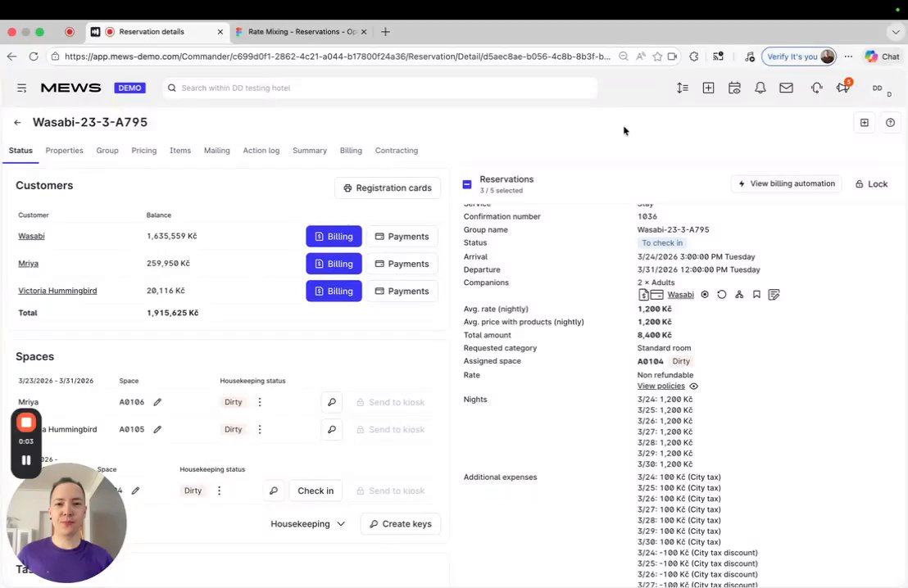Open the Mriya customer link
This screenshot has height=588, width=908.
point(28,264)
